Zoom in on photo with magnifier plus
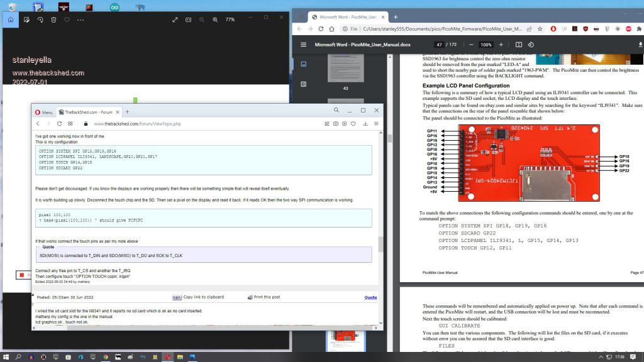The image size is (644, 362). [215, 19]
